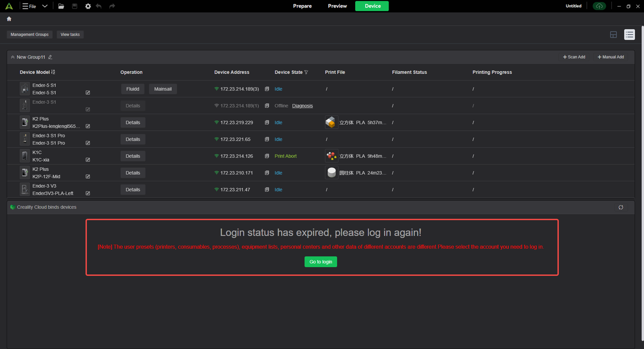This screenshot has height=349, width=644.
Task: Click the 5h37m print file cube thumbnail
Action: pos(331,122)
